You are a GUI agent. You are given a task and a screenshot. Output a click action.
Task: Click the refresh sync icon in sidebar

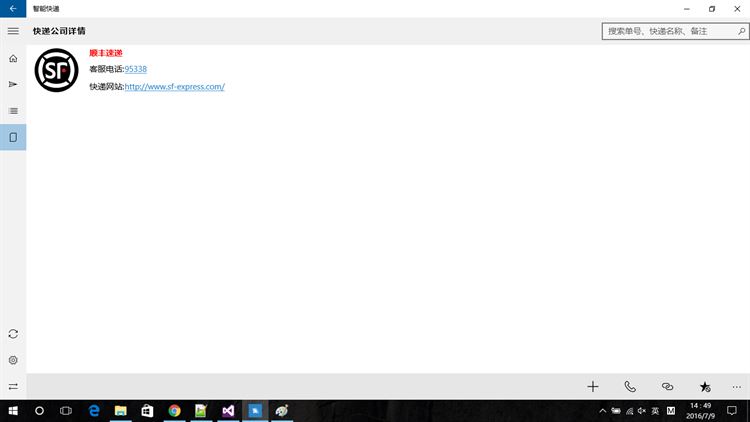click(13, 334)
